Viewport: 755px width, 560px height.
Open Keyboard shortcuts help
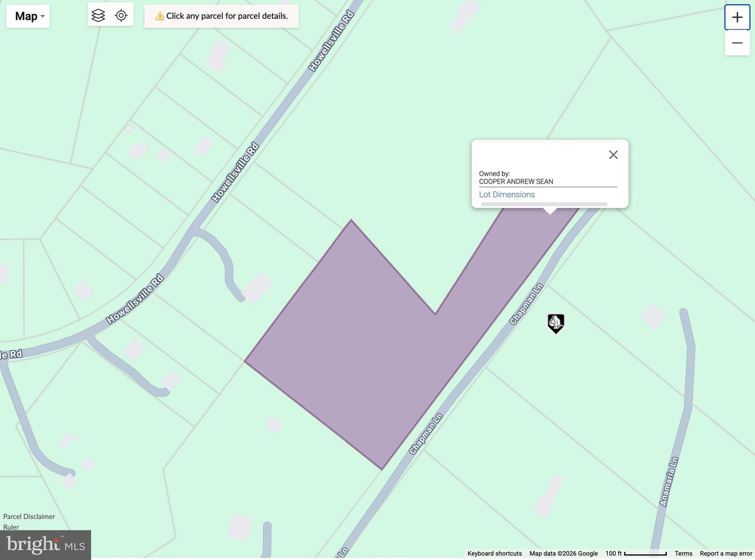tap(494, 553)
